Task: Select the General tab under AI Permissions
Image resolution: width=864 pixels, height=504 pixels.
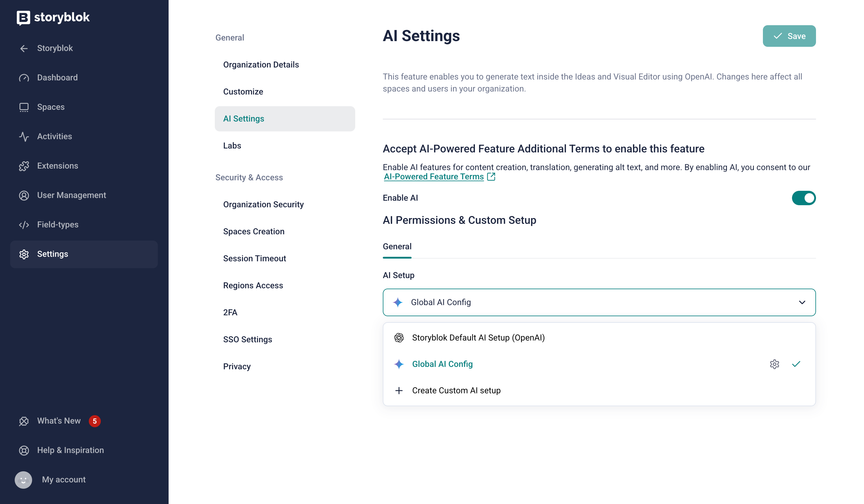Action: click(x=397, y=247)
